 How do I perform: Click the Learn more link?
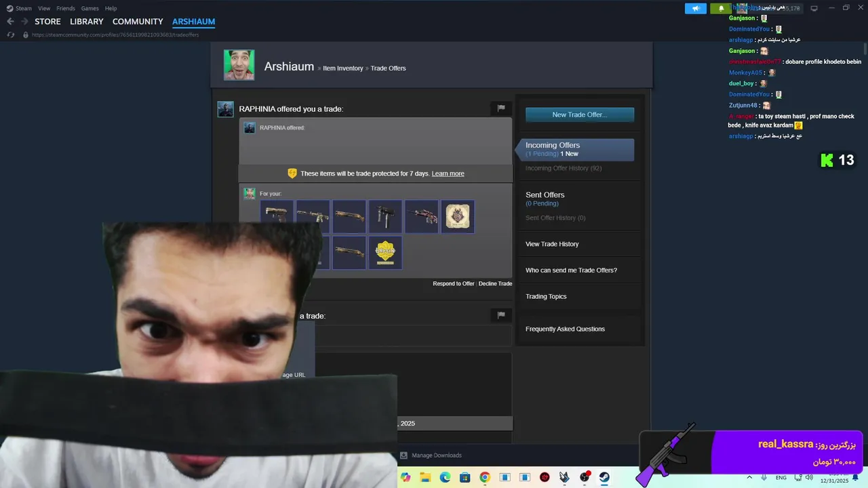tap(448, 174)
